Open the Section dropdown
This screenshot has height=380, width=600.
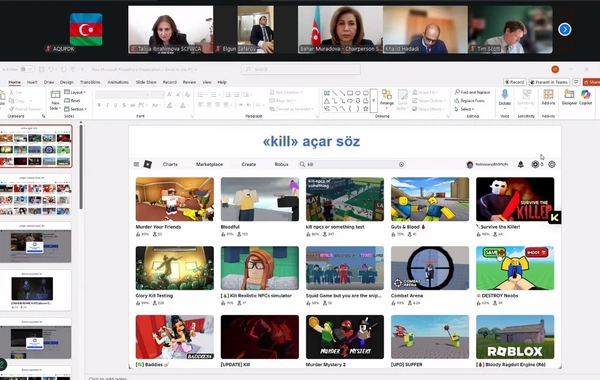pyautogui.click(x=75, y=109)
